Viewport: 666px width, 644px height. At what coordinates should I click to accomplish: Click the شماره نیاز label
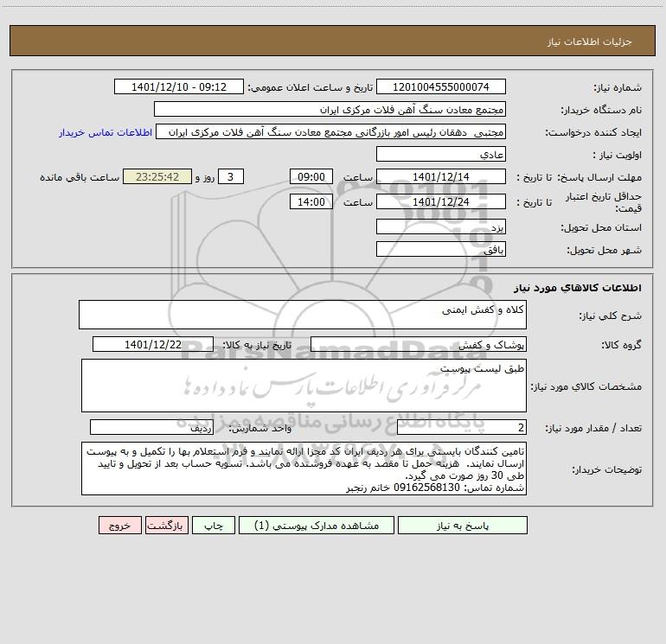pyautogui.click(x=618, y=88)
